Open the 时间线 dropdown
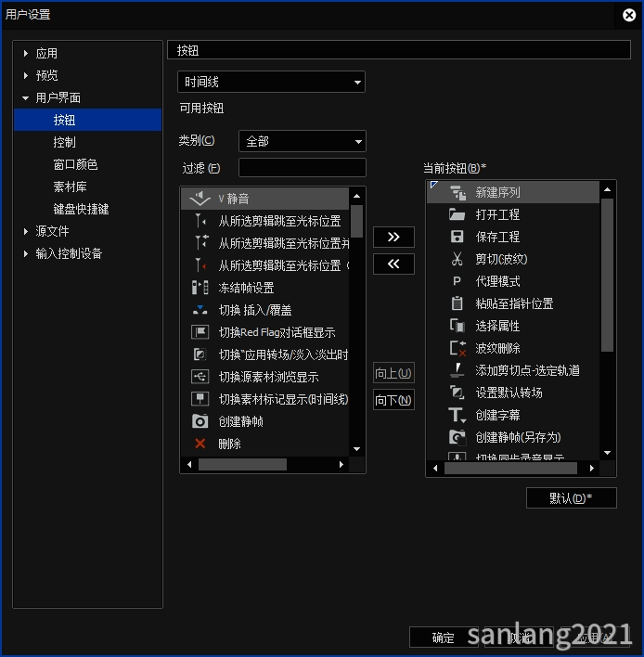This screenshot has width=644, height=657. click(x=271, y=82)
